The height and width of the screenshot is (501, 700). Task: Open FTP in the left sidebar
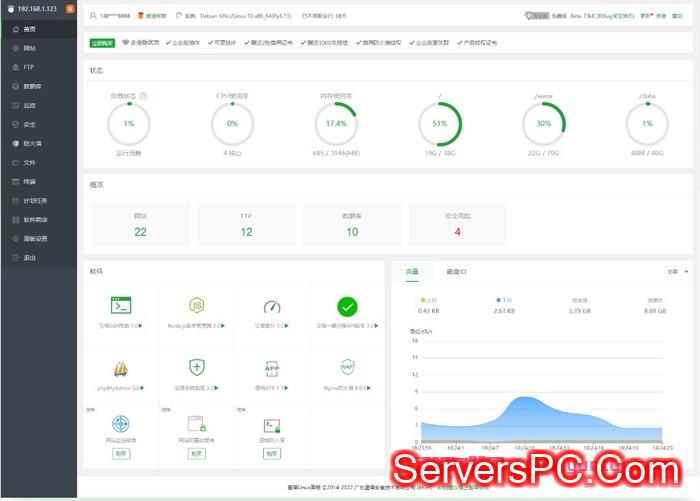(x=29, y=66)
